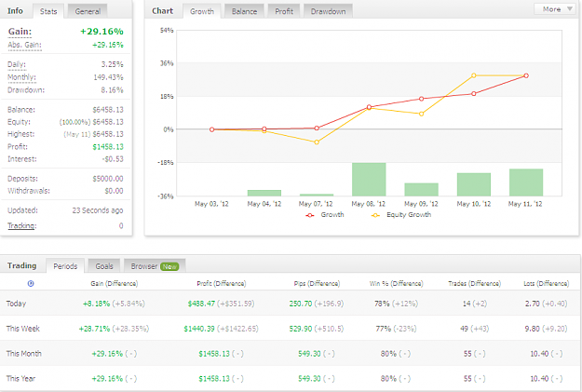Click the Trades (Difference) column header
The image size is (582, 392).
coord(474,284)
